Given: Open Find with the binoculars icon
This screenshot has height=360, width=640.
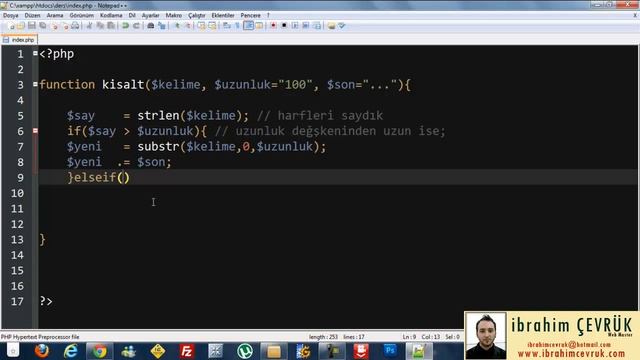Looking at the screenshot, I should click(x=151, y=26).
